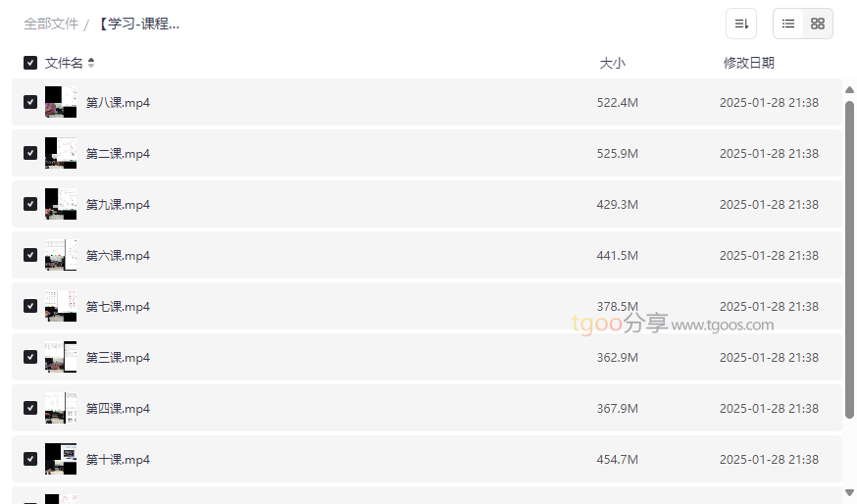The height and width of the screenshot is (504, 857).
Task: Uncheck the 第八课.mp4 checkbox
Action: (30, 102)
